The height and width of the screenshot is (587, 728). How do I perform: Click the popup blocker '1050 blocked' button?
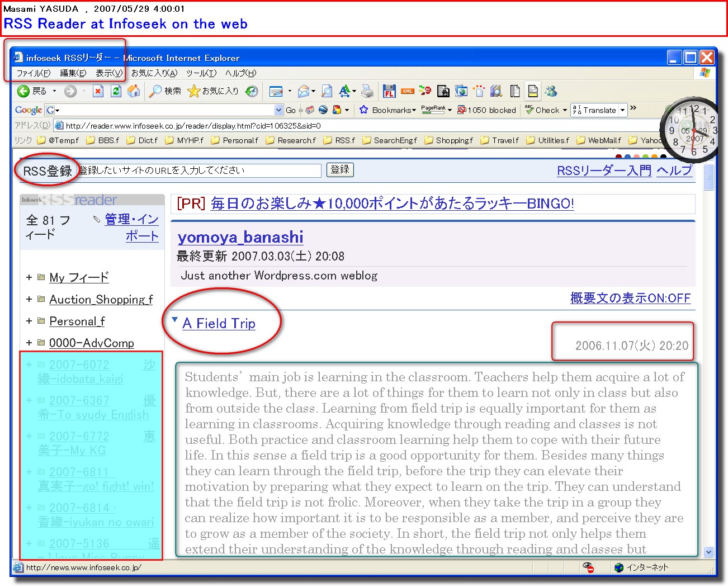pyautogui.click(x=486, y=110)
